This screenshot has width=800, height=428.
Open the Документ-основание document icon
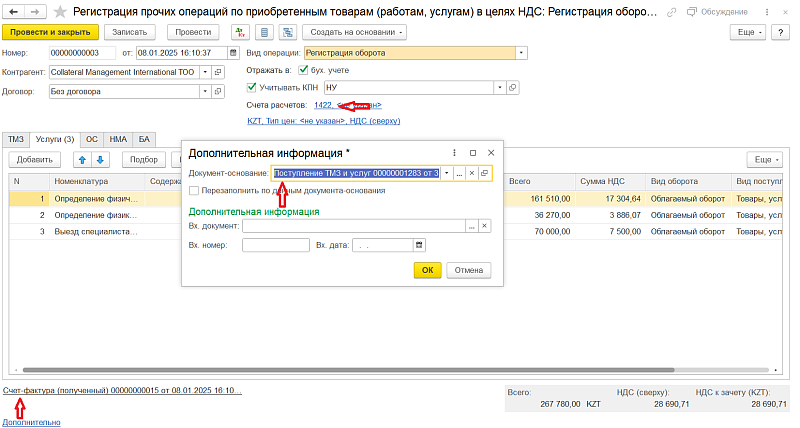pos(485,173)
